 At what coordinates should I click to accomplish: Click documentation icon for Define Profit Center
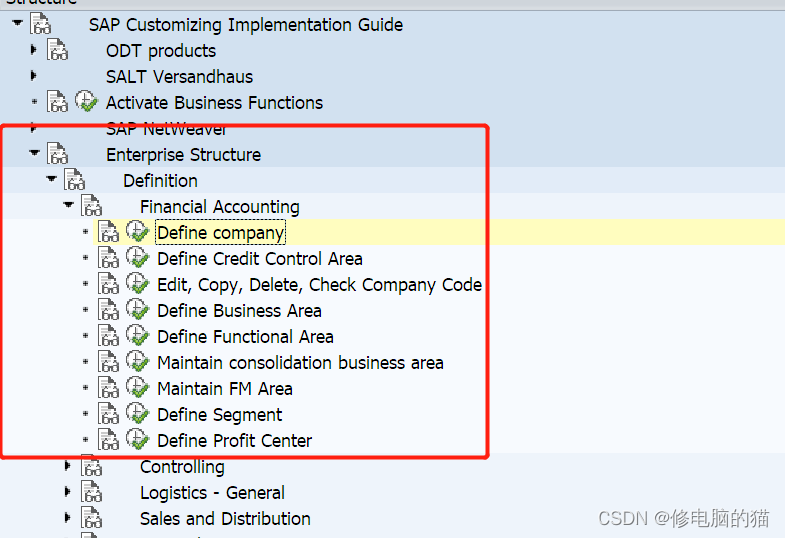109,440
